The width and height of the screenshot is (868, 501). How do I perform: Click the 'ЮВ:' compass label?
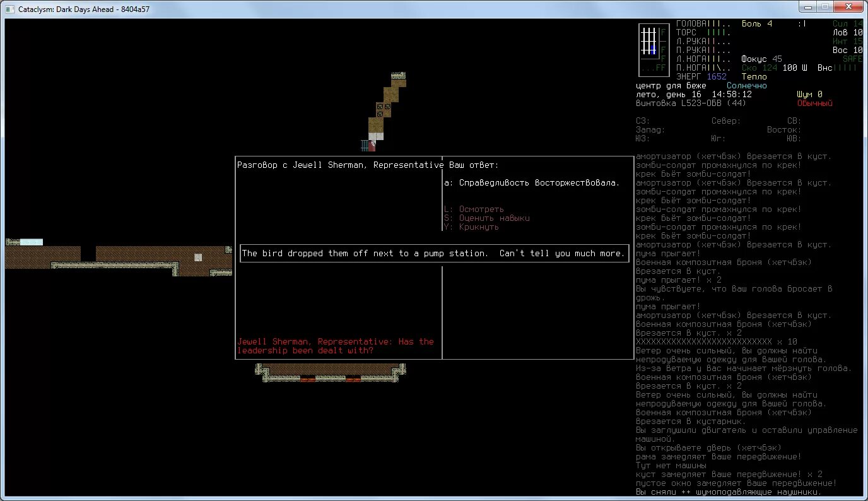coord(795,139)
